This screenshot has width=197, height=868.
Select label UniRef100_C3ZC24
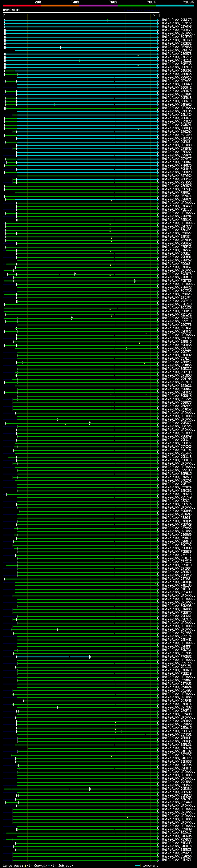pyautogui.click(x=177, y=501)
